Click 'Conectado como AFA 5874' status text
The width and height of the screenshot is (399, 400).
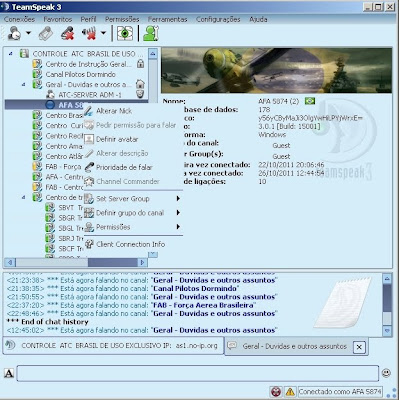340,392
